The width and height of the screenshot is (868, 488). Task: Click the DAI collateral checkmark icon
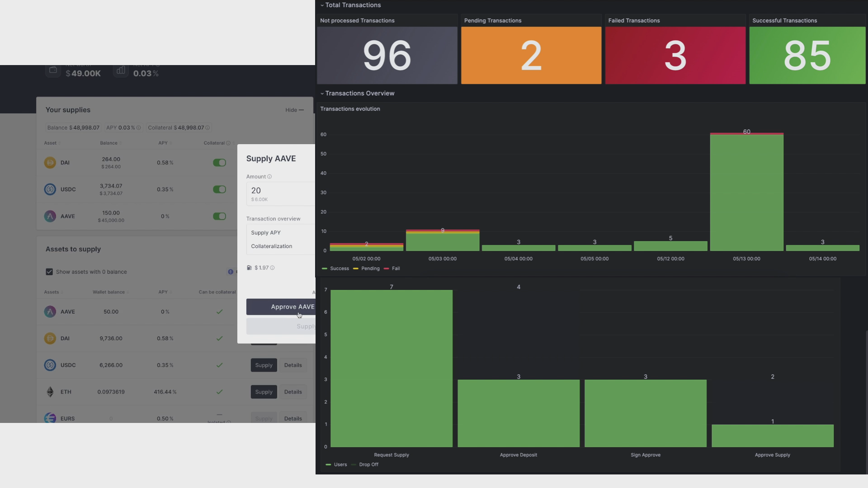219,338
